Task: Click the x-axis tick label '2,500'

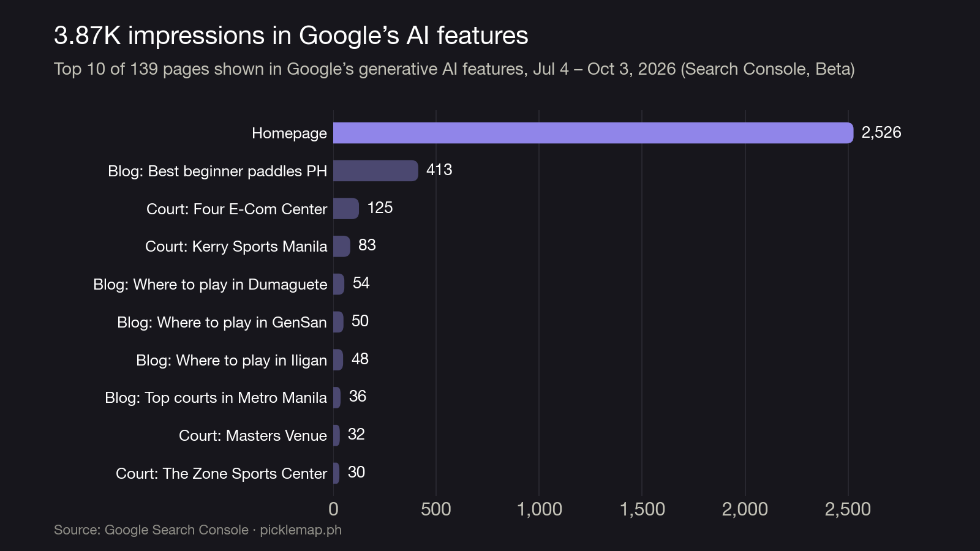Action: (848, 509)
